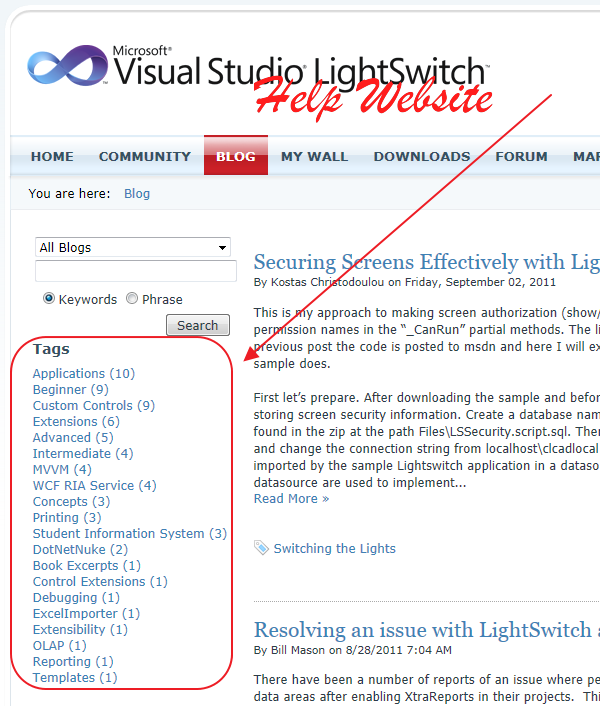The width and height of the screenshot is (600, 706).
Task: Click the Read More link
Action: point(291,498)
